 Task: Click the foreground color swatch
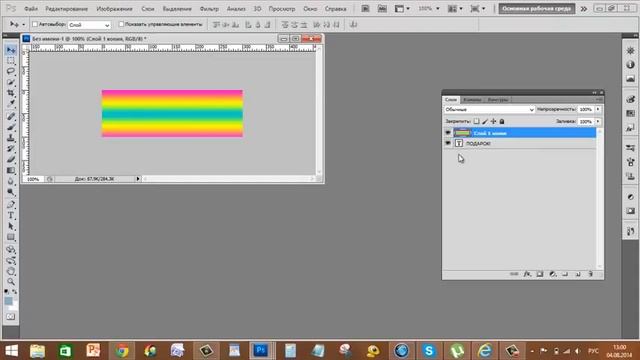(8, 301)
